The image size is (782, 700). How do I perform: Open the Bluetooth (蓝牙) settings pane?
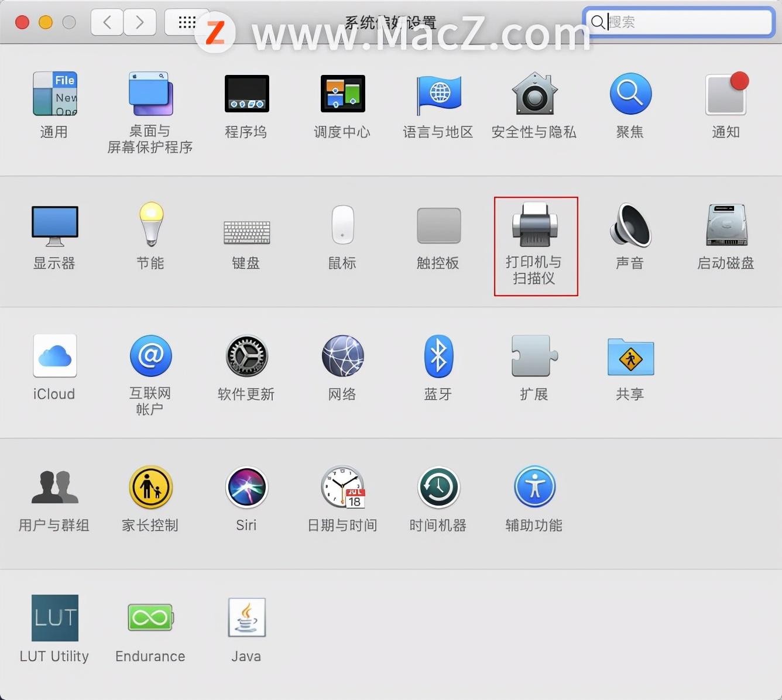(438, 356)
